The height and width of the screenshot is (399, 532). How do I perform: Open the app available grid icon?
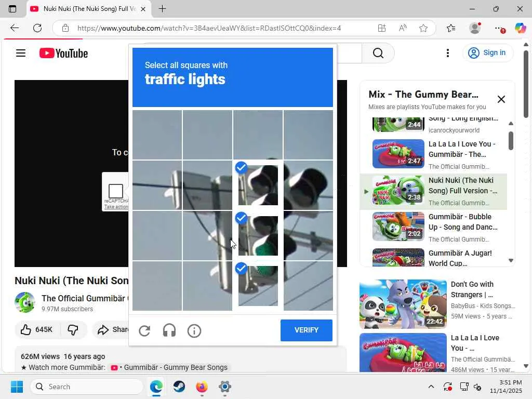click(382, 28)
